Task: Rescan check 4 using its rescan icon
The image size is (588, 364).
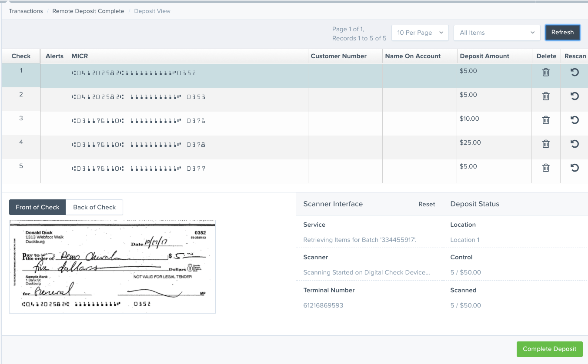Action: click(575, 144)
